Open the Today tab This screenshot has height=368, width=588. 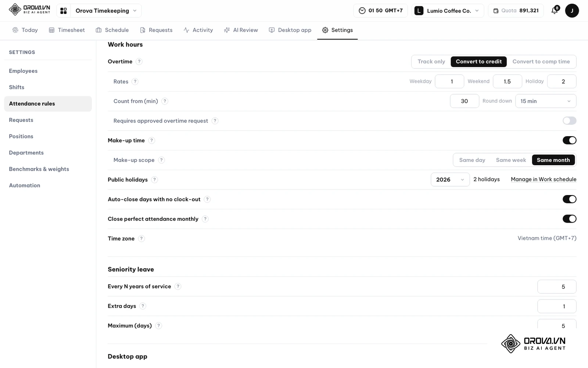coord(25,30)
